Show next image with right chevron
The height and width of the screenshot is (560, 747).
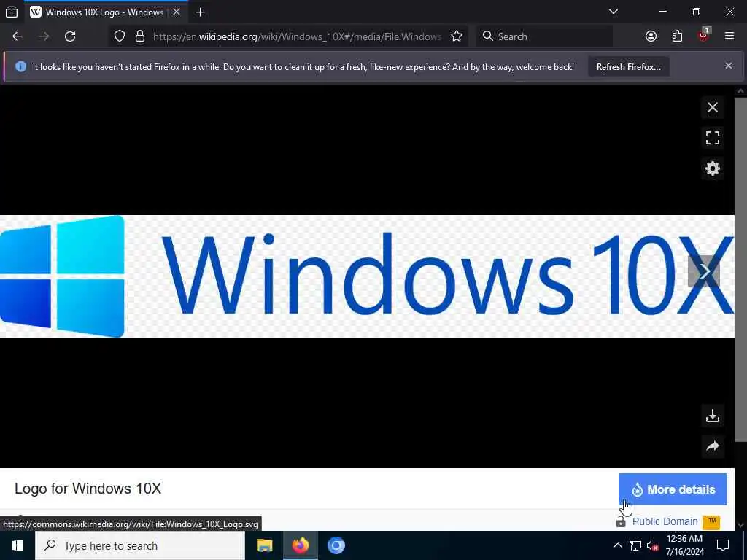tap(704, 271)
